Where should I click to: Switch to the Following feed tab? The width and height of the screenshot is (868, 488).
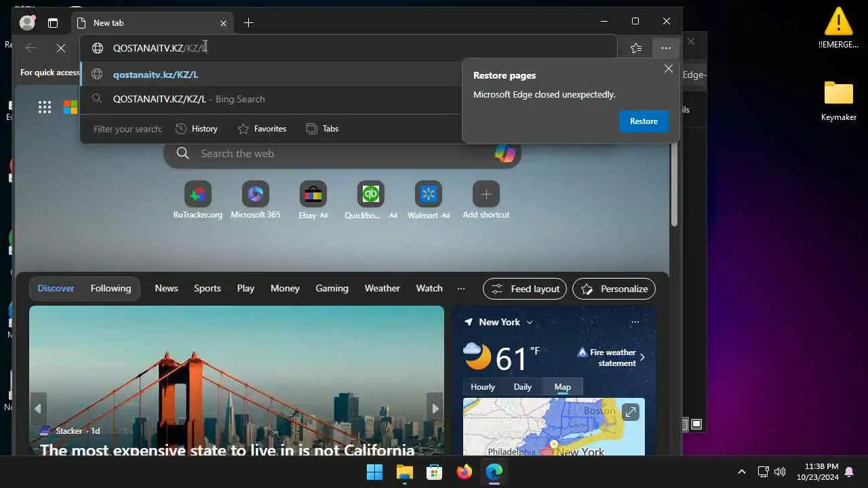[111, 288]
